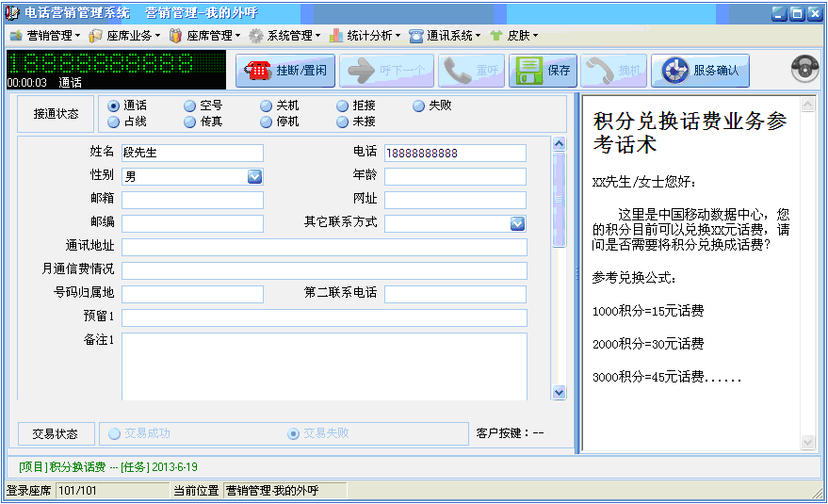Click the form's scroll down arrow
Image resolution: width=828 pixels, height=504 pixels.
tap(559, 392)
